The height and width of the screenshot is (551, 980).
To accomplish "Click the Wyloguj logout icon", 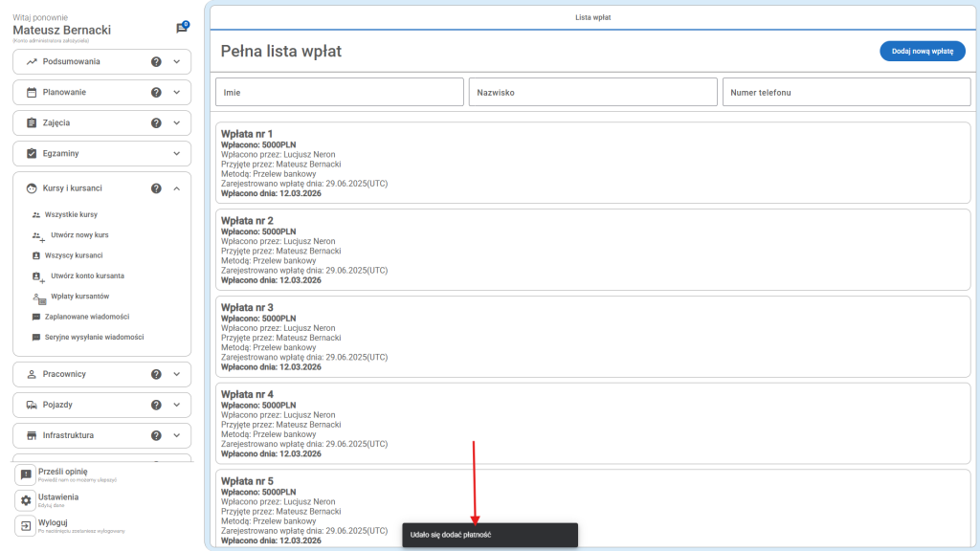I will 26,526.
